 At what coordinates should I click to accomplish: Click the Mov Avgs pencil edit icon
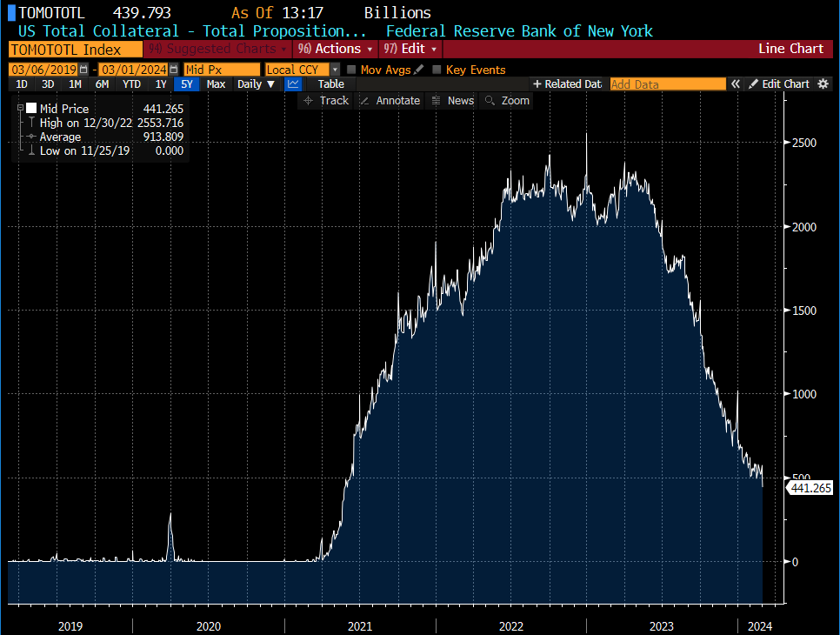click(419, 70)
